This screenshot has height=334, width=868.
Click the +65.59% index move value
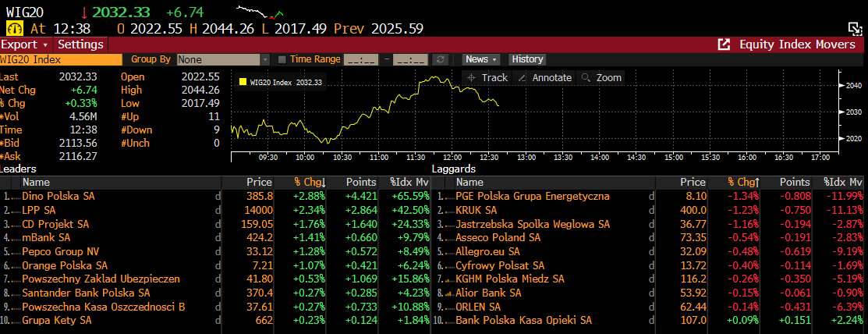pos(410,196)
